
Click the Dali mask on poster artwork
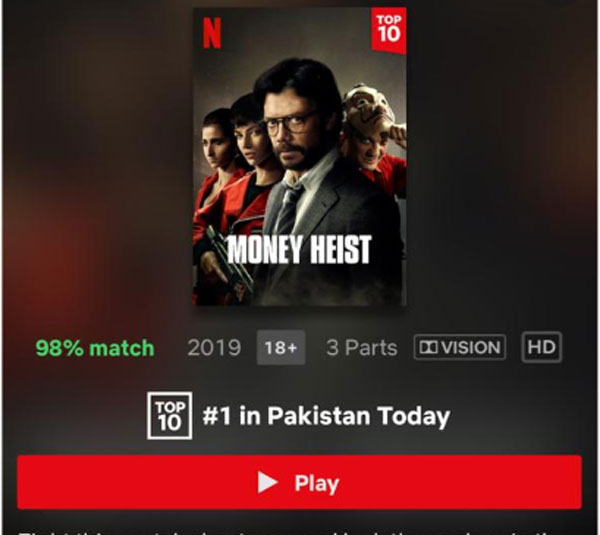click(x=363, y=109)
